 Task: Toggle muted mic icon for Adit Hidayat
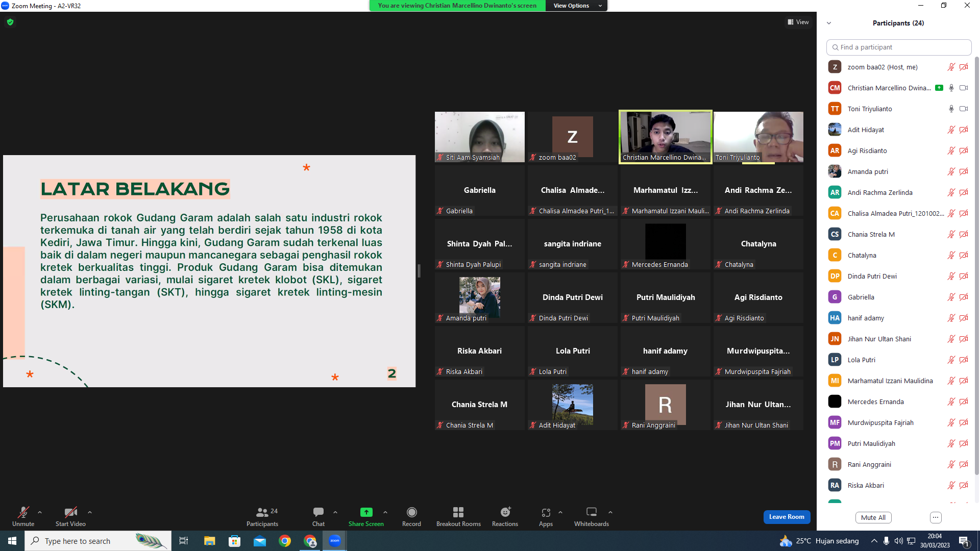tap(951, 130)
